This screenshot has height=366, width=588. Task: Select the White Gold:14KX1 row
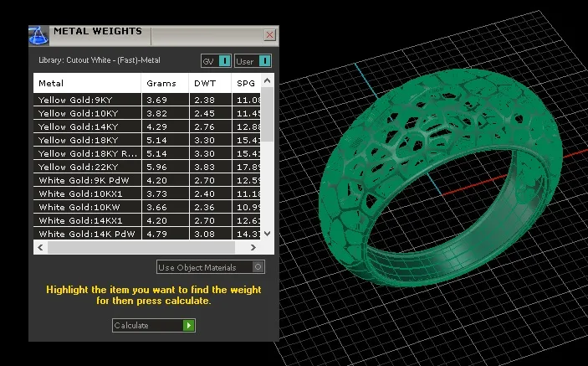[147, 221]
